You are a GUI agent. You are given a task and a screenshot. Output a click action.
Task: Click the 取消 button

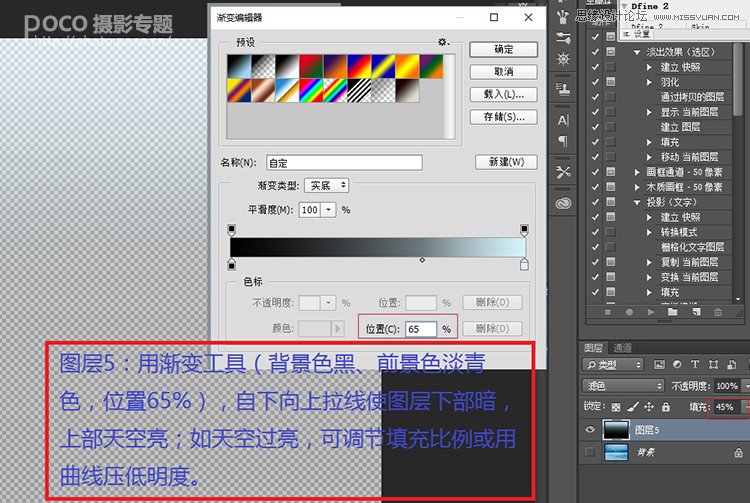tap(504, 72)
